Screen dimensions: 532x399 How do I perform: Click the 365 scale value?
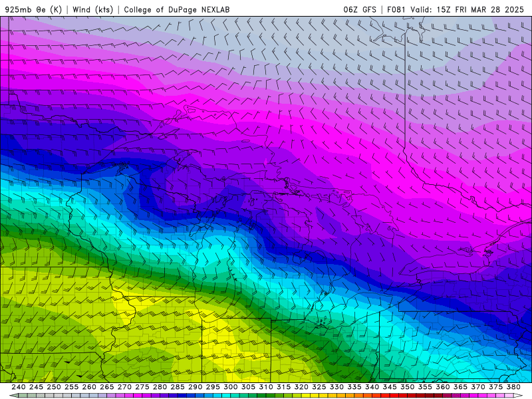pos(460,387)
